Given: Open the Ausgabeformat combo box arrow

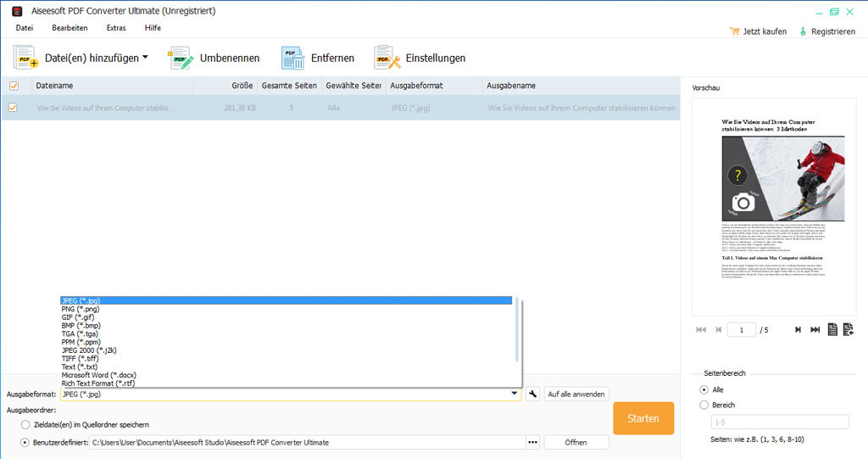Looking at the screenshot, I should pos(515,394).
